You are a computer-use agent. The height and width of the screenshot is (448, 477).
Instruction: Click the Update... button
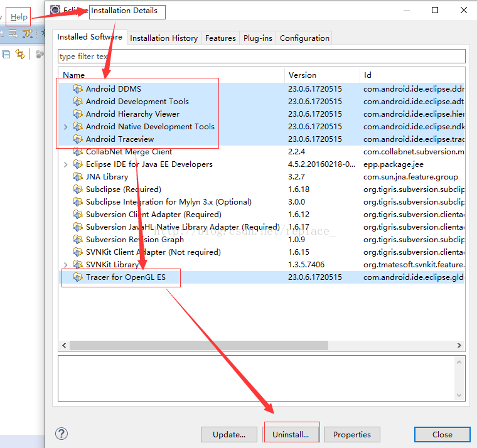coord(229,435)
